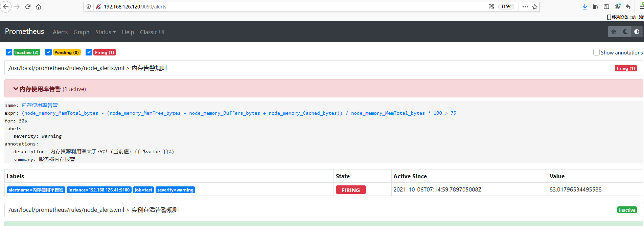Switch to the Classic UI

[x=152, y=32]
